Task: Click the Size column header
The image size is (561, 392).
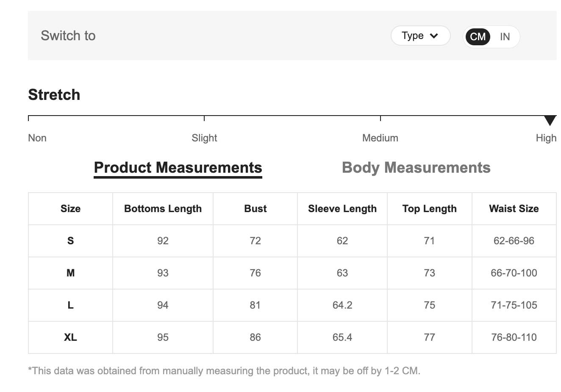Action: point(70,209)
